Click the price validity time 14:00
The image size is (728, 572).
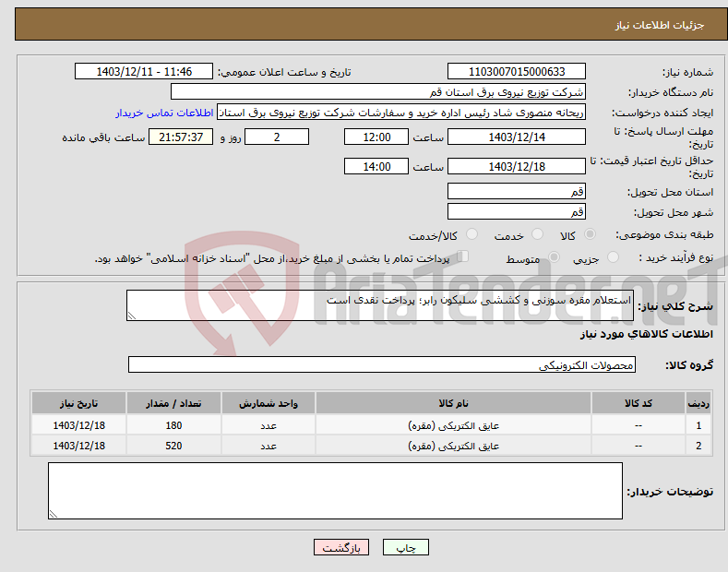tap(376, 166)
